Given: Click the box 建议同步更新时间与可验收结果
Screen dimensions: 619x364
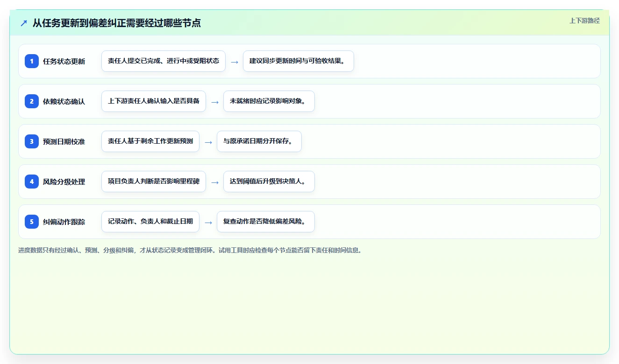Looking at the screenshot, I should 299,61.
